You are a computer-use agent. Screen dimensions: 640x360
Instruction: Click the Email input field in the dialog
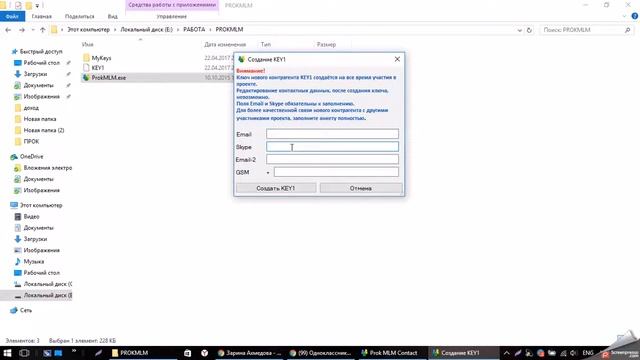(332, 134)
